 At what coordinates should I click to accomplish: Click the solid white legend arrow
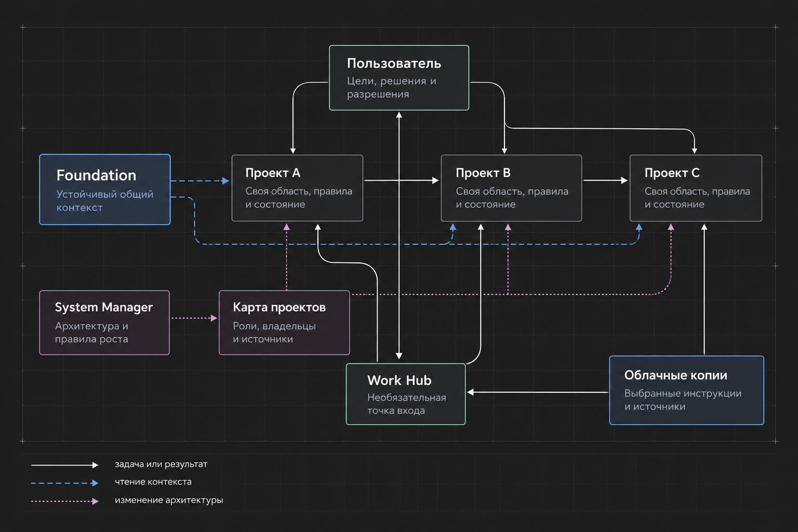pos(64,465)
